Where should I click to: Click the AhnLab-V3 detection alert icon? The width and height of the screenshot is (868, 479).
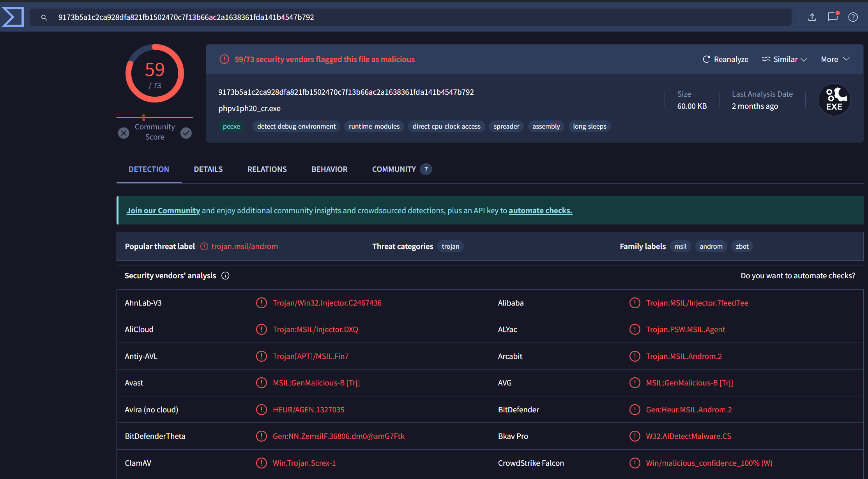[x=262, y=303]
